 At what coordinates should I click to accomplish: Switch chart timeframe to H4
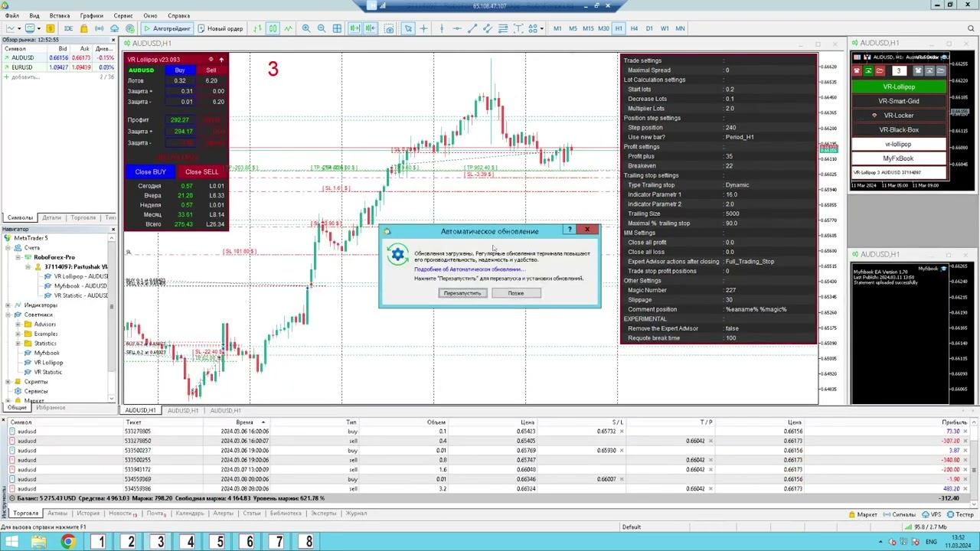pos(634,28)
